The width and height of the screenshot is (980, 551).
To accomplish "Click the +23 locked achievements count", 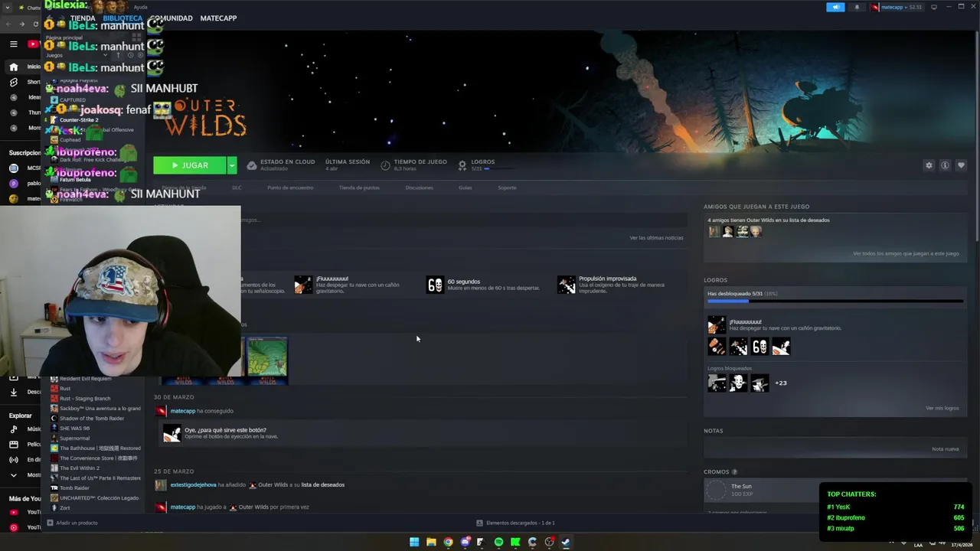I will pos(781,383).
